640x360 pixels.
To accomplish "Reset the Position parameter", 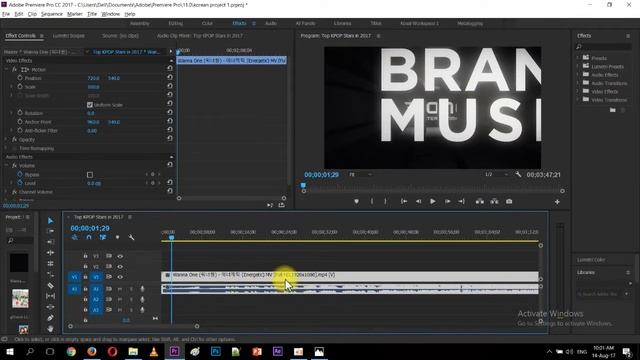I will pos(170,78).
